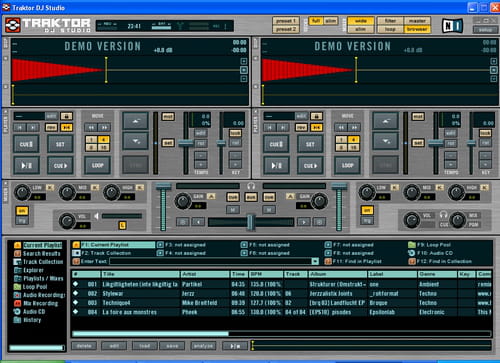Click left deck CUE play button

pos(60,165)
